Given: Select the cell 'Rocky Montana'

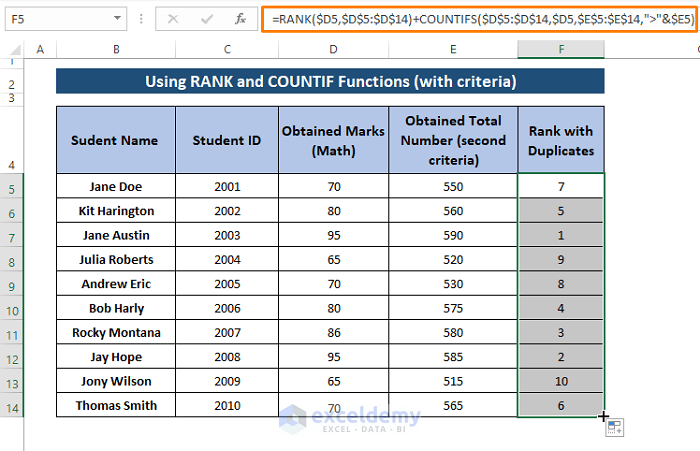Looking at the screenshot, I should coord(116,332).
